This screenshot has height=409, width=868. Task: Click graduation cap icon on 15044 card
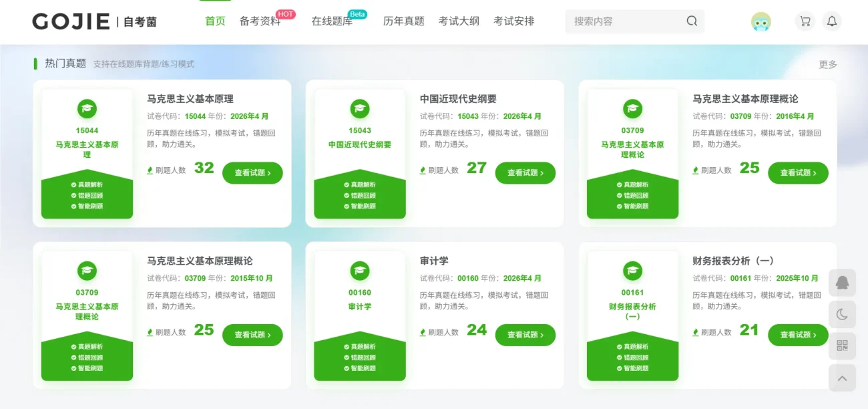pos(87,108)
